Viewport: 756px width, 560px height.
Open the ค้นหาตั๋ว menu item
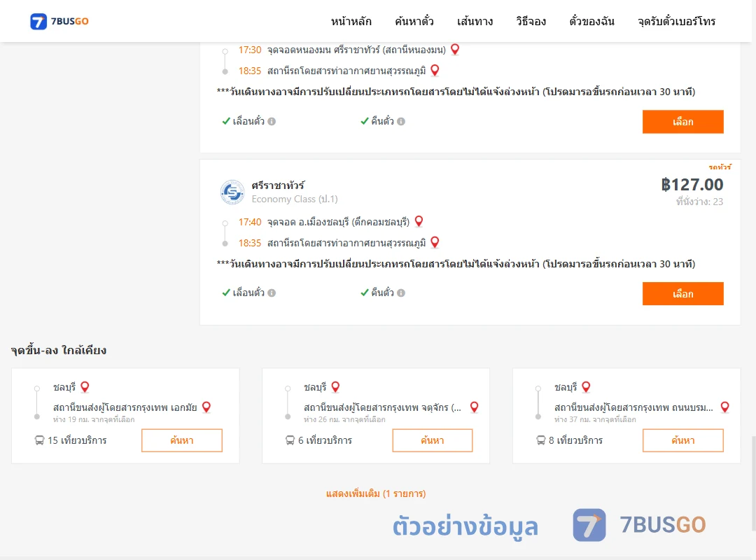click(x=414, y=21)
